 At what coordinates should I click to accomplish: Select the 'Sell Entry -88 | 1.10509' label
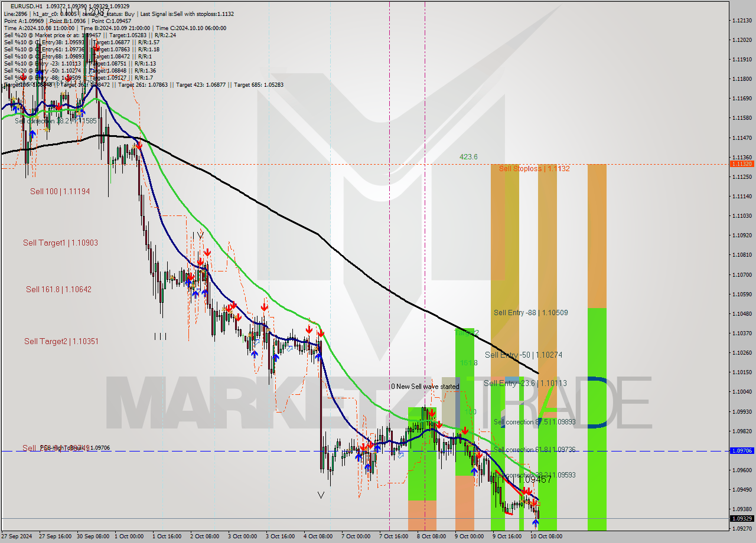pyautogui.click(x=531, y=313)
